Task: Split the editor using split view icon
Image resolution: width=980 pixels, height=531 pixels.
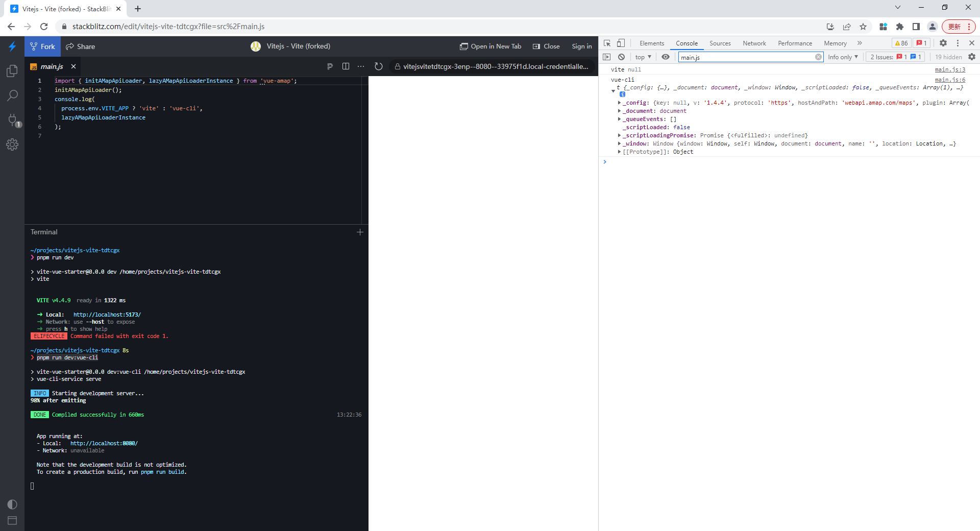Action: (x=347, y=66)
